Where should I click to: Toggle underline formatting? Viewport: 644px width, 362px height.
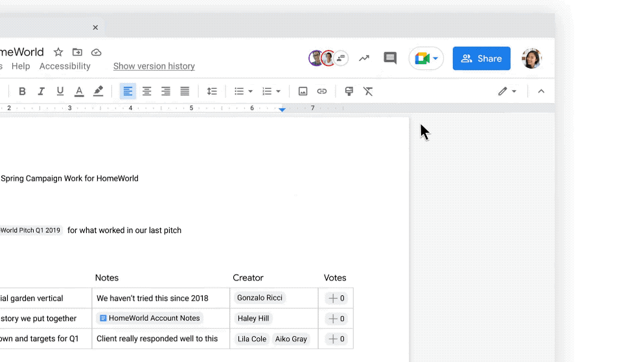tap(60, 91)
